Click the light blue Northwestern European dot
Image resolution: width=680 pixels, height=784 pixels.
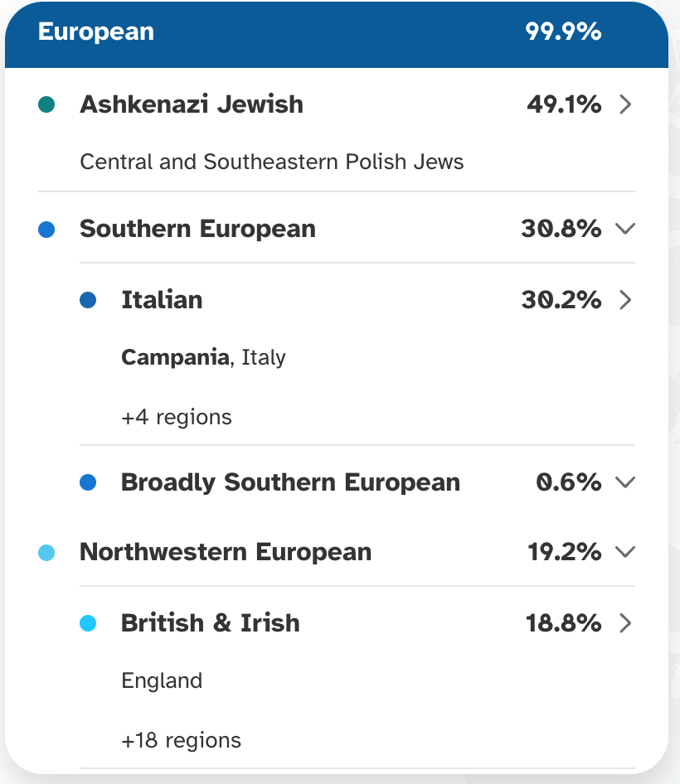(x=46, y=552)
